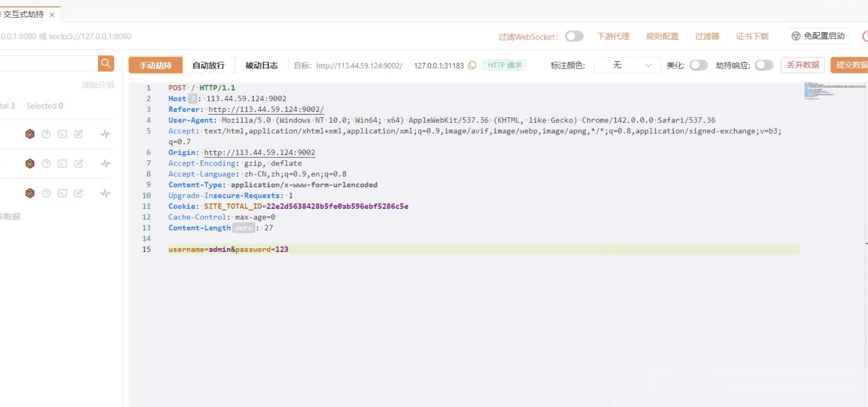Viewport: 868px width, 407px height.
Task: Open 规则配置 link
Action: click(x=662, y=36)
